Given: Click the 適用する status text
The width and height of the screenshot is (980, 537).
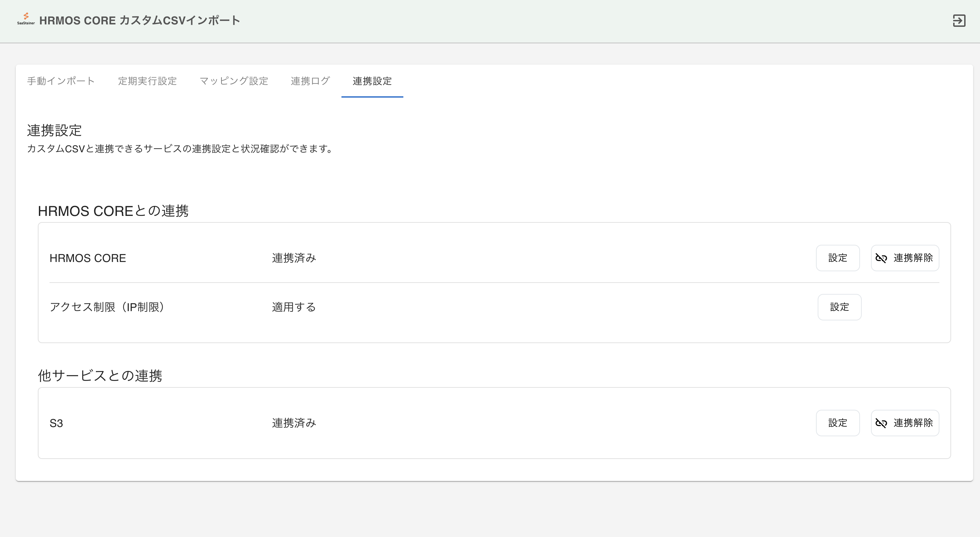Looking at the screenshot, I should 294,307.
